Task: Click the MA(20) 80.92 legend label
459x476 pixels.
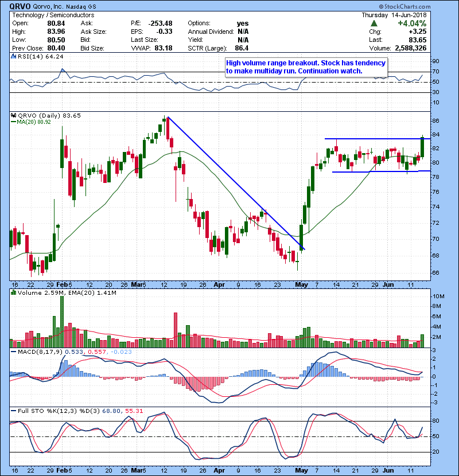Action: pyautogui.click(x=33, y=122)
